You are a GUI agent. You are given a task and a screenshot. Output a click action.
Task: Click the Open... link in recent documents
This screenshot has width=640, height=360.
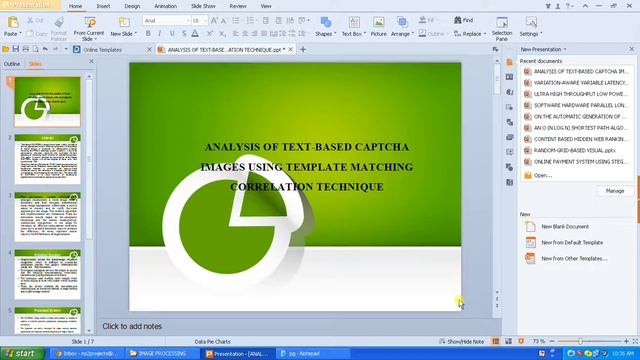coord(538,176)
